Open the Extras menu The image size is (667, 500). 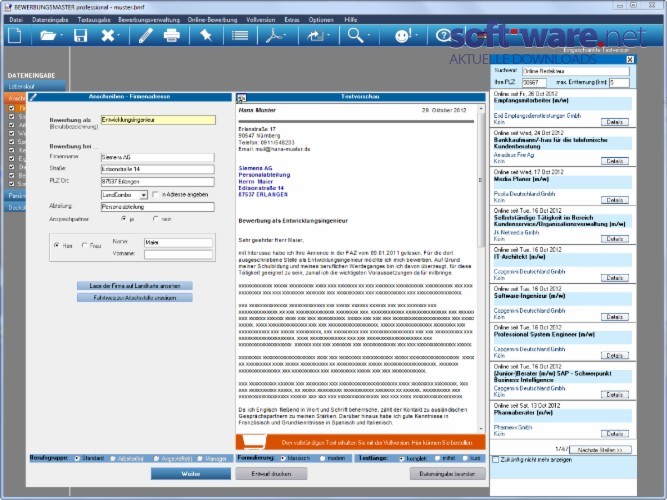point(292,20)
